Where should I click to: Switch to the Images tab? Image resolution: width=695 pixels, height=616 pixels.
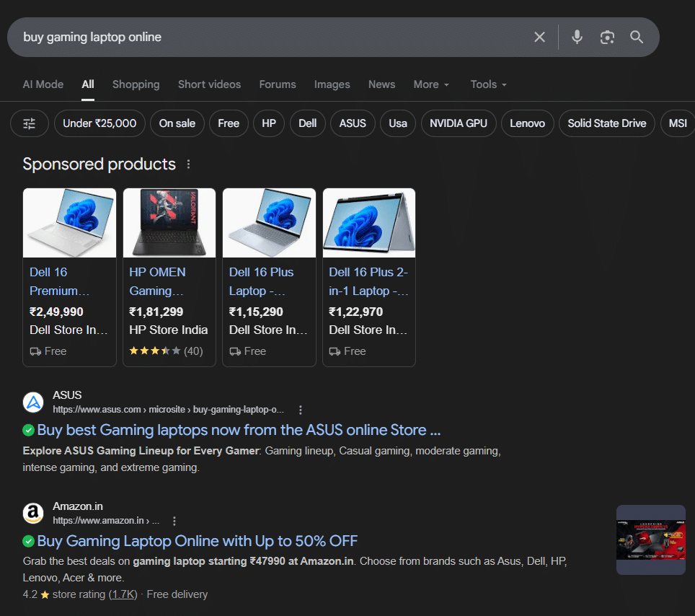coord(332,84)
